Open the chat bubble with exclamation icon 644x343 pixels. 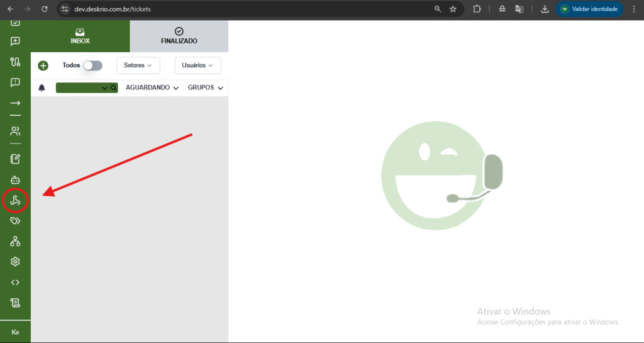15,82
